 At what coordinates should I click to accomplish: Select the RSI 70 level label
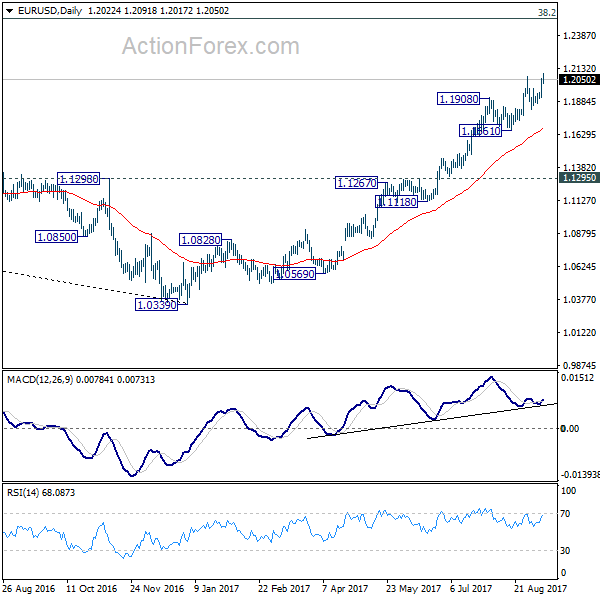click(x=565, y=514)
